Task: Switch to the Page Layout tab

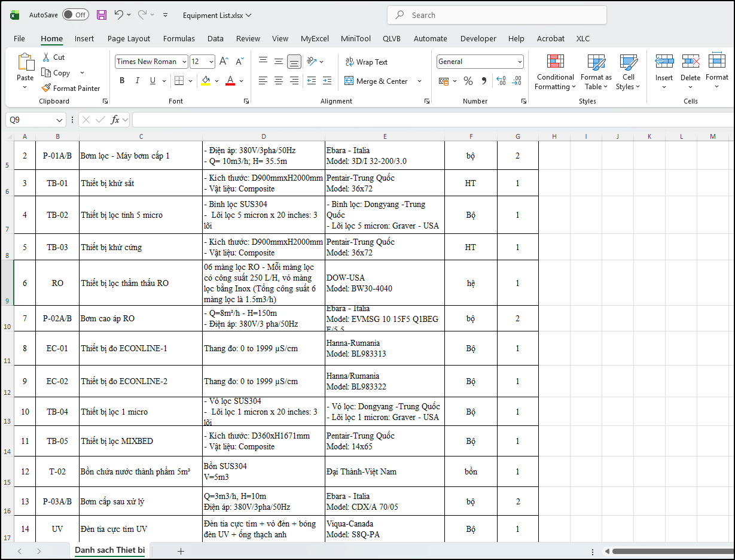Action: click(x=129, y=38)
